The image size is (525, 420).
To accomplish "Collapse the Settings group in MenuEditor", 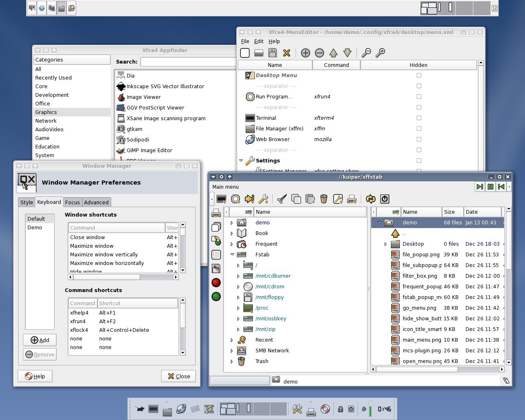I will (241, 161).
